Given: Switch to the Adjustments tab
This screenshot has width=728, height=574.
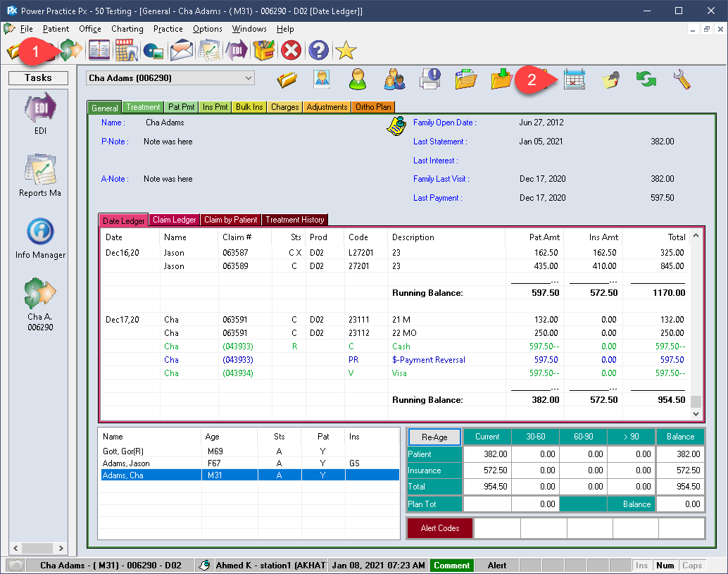Looking at the screenshot, I should tap(327, 107).
